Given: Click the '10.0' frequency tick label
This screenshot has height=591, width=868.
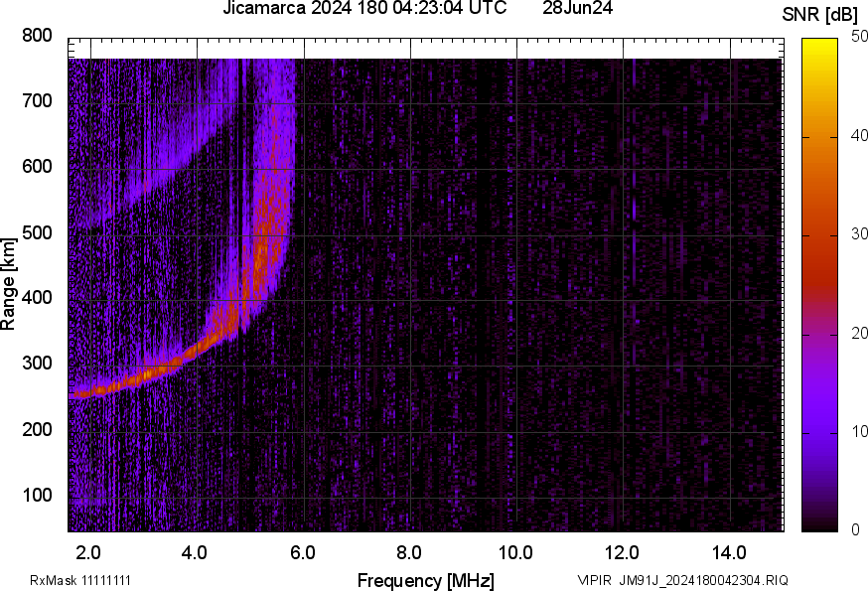Looking at the screenshot, I should pos(515,553).
